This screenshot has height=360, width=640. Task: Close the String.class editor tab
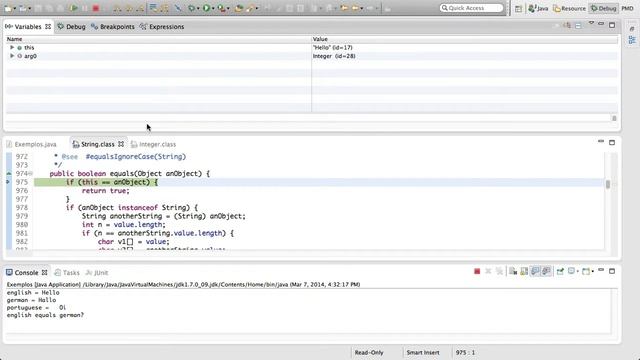[121, 144]
